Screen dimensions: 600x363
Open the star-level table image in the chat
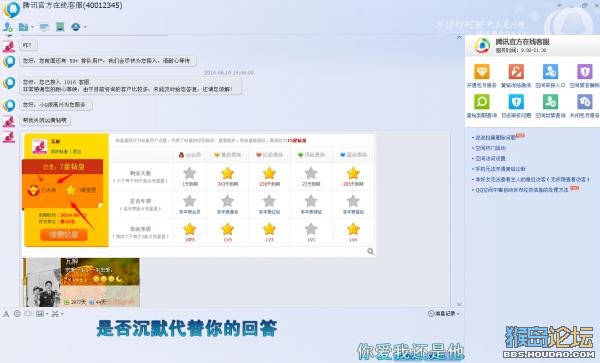coord(199,195)
